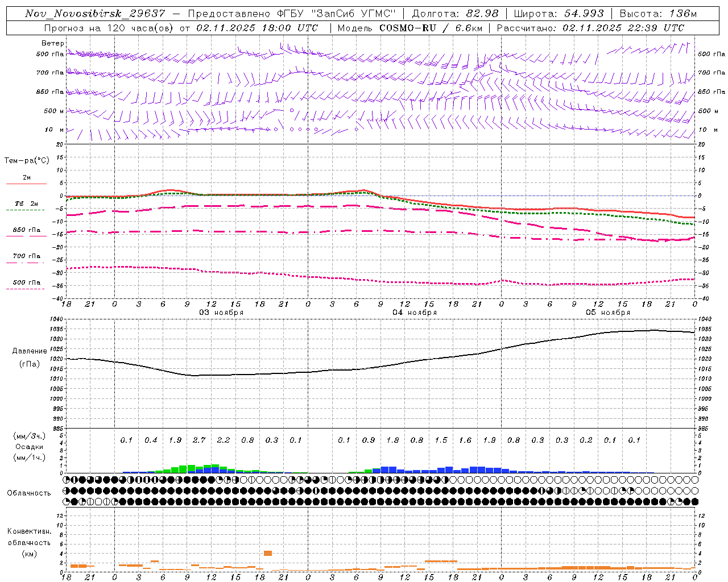
Task: Select the 1.6 precipitation total value
Action: pyautogui.click(x=465, y=440)
